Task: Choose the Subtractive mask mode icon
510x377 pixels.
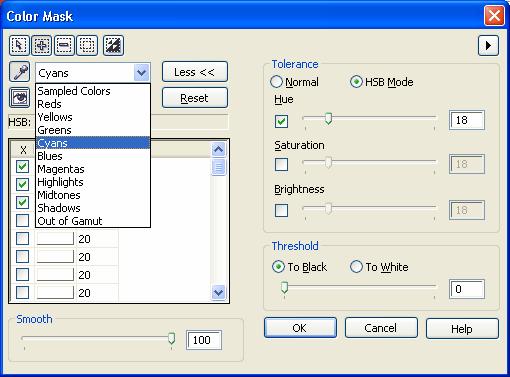Action: (64, 45)
